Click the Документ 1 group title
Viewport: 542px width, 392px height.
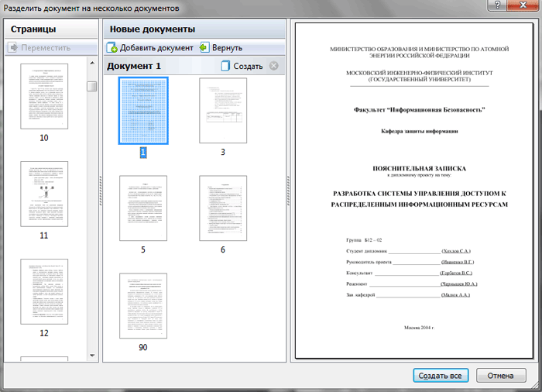coord(134,67)
